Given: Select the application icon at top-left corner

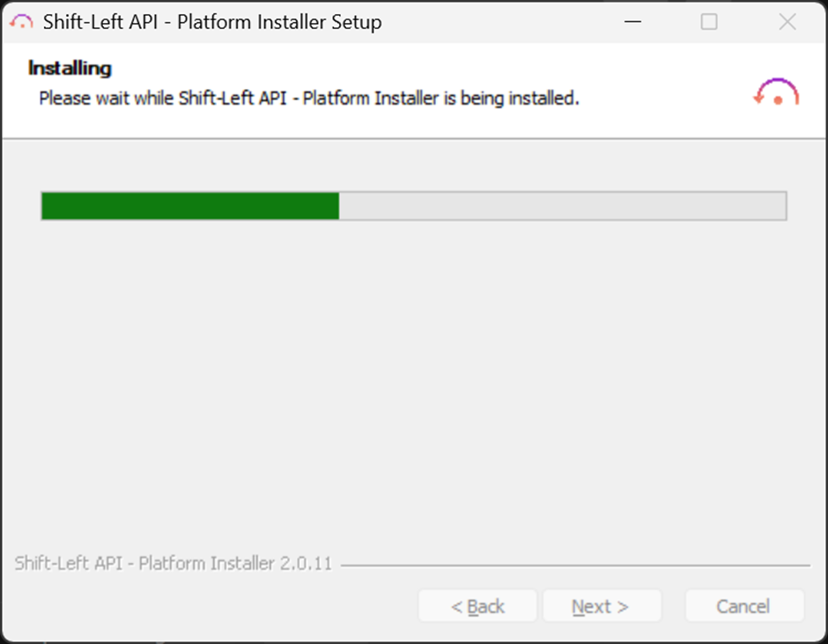Looking at the screenshot, I should (x=24, y=21).
